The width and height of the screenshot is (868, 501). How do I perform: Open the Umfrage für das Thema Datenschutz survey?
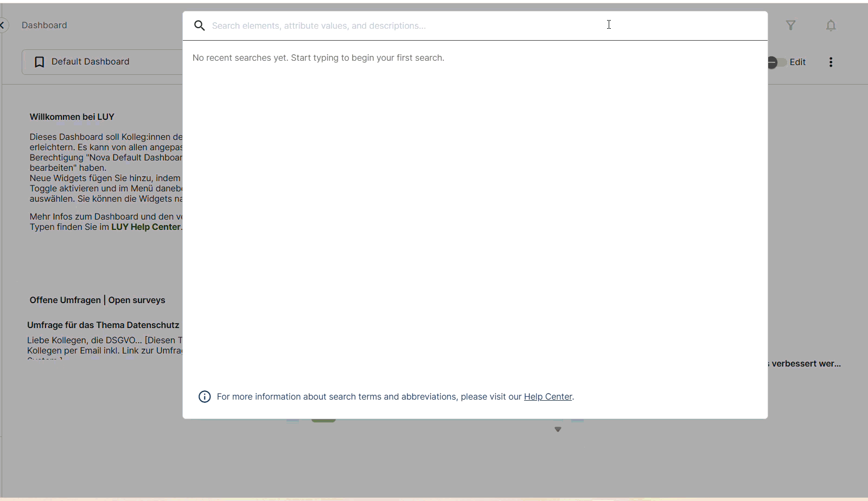(103, 325)
